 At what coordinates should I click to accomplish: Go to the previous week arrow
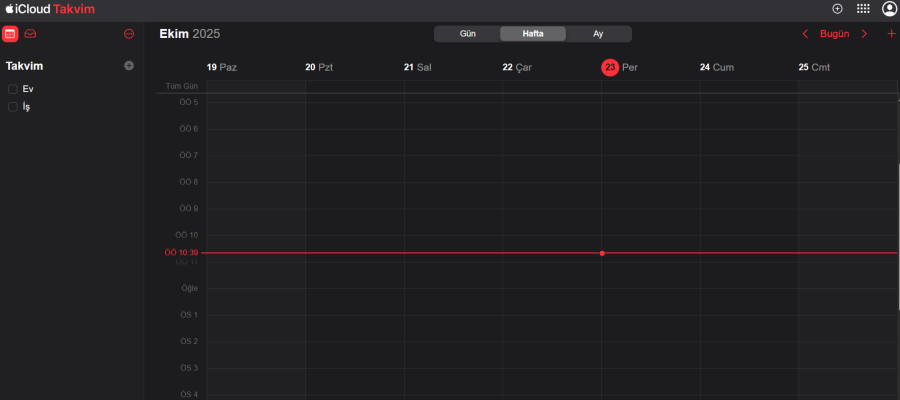click(806, 34)
